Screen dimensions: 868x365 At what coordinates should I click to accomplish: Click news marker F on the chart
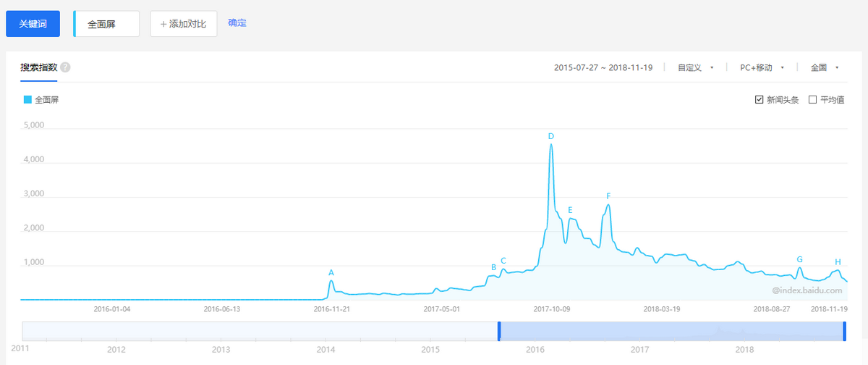click(x=608, y=196)
